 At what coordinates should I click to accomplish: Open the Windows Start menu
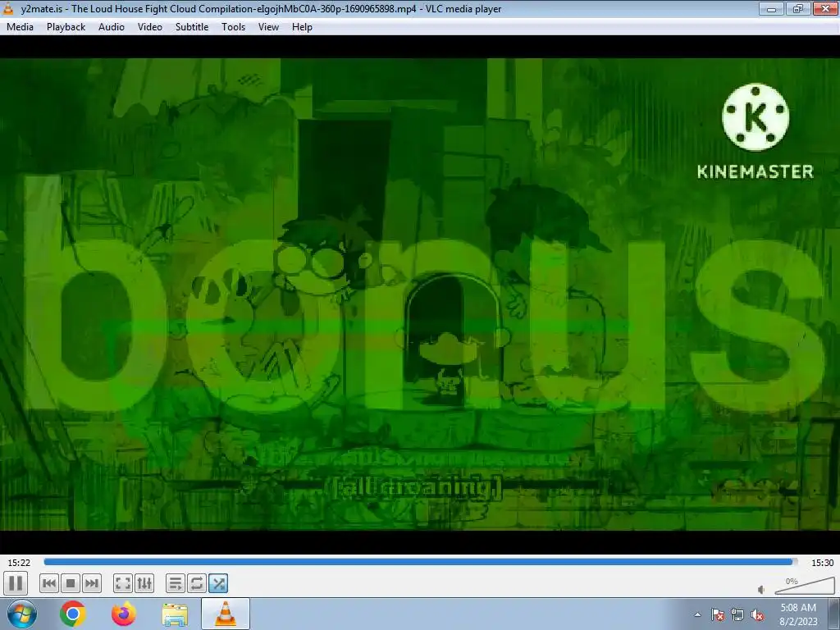[21, 614]
